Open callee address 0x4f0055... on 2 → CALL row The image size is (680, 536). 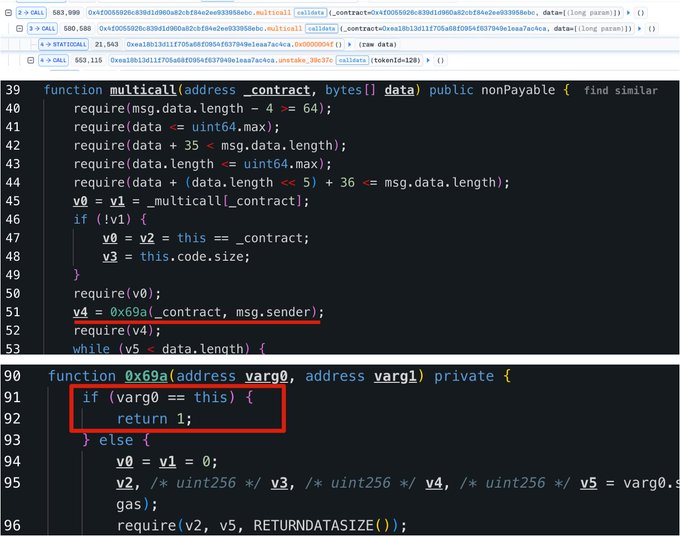pyautogui.click(x=170, y=13)
